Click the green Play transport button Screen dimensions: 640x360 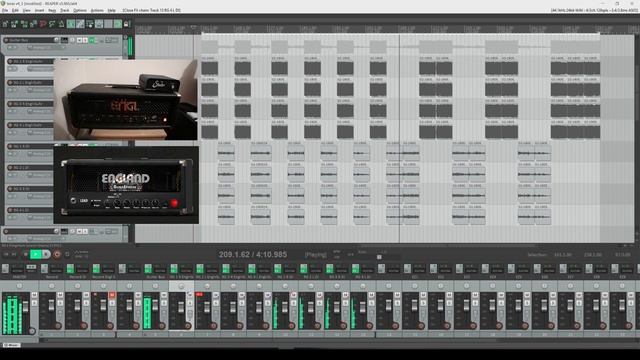click(36, 254)
